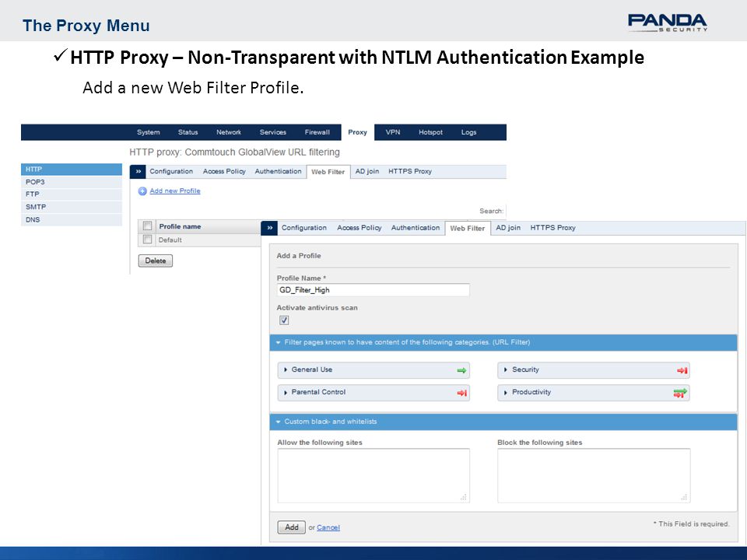Check the Default profile checkbox

[x=148, y=240]
